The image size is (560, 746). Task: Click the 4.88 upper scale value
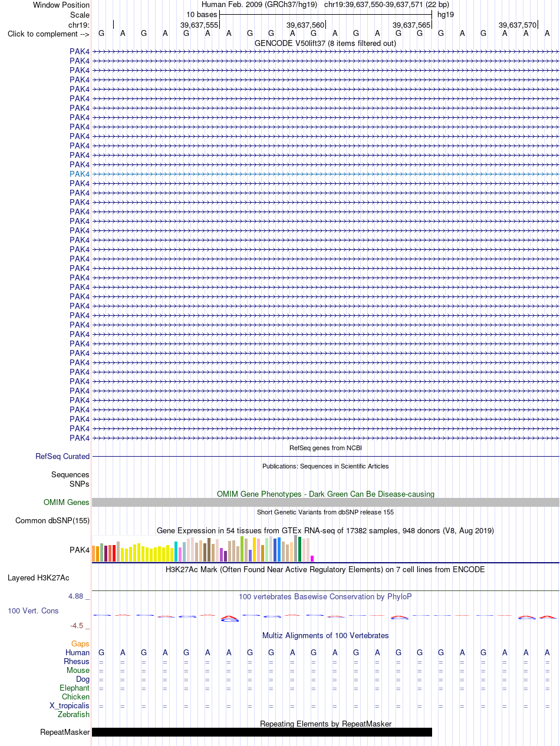click(x=75, y=596)
